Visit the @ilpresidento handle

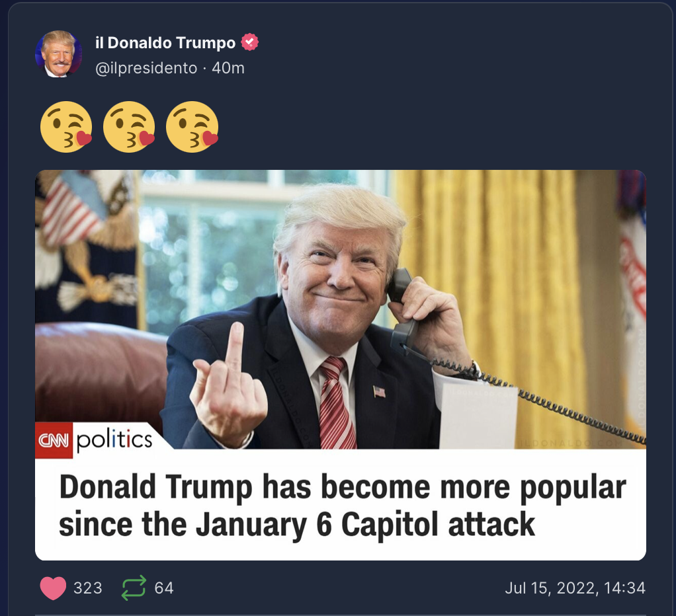coord(146,68)
